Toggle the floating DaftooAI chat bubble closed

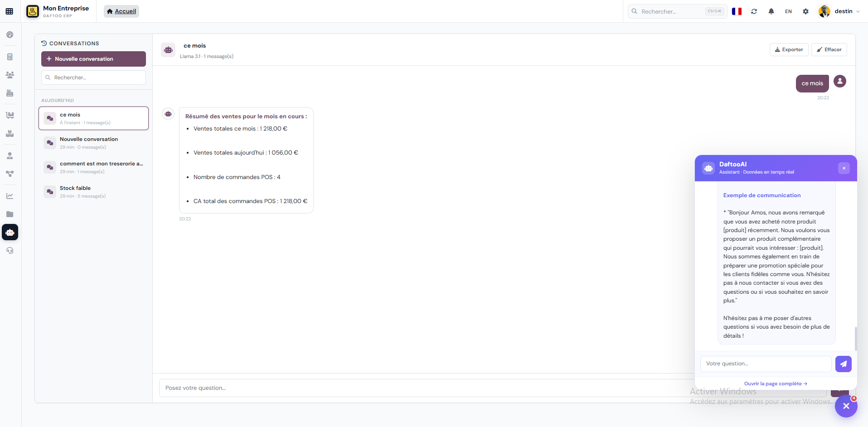(846, 406)
